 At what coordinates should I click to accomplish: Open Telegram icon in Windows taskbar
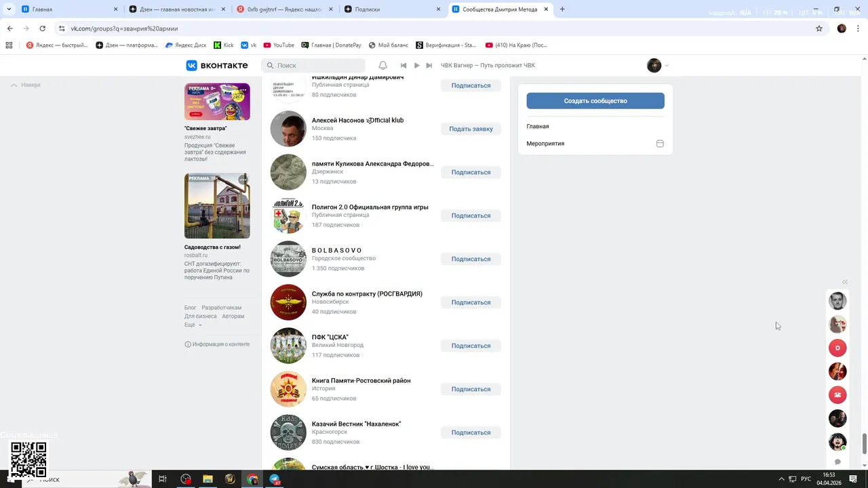click(275, 479)
